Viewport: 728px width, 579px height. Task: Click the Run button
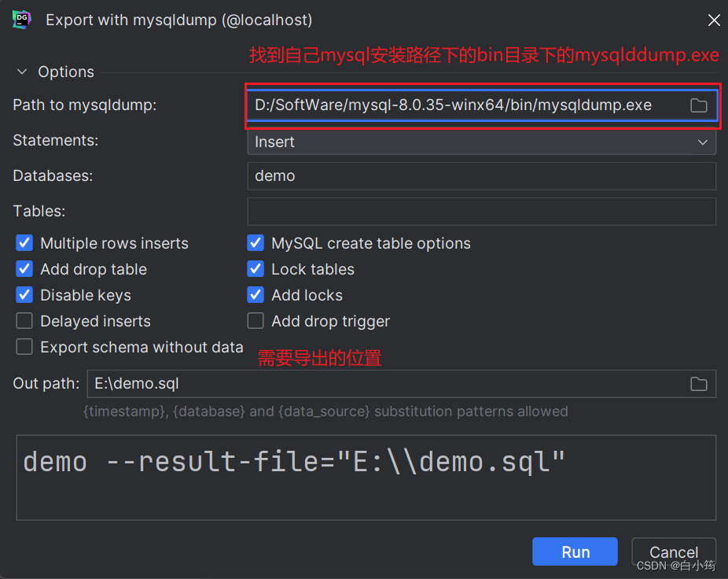[x=575, y=551]
